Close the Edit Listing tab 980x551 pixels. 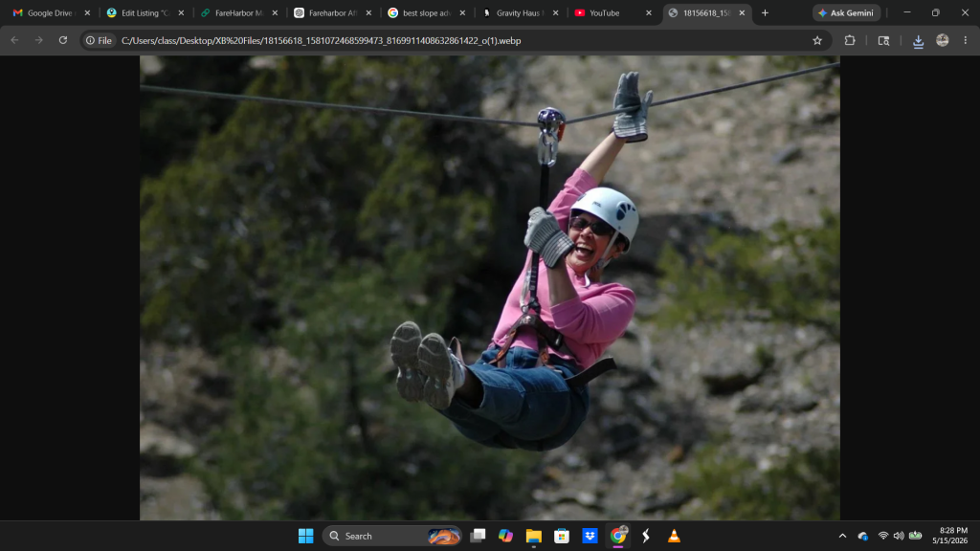click(x=181, y=12)
